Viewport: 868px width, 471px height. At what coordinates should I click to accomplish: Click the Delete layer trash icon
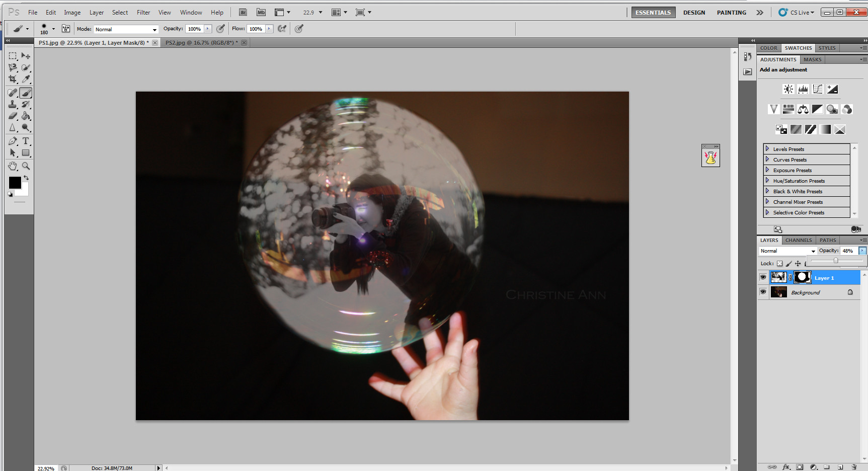854,467
